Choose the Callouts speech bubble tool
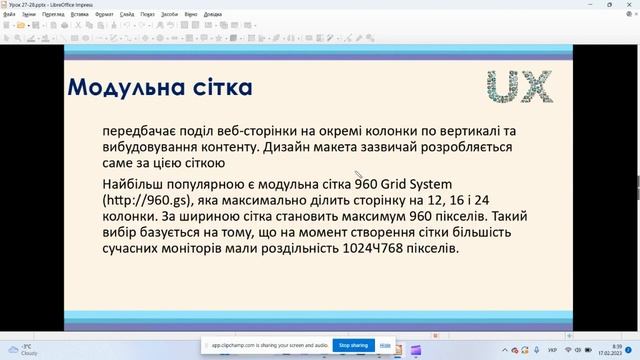 click(x=204, y=38)
